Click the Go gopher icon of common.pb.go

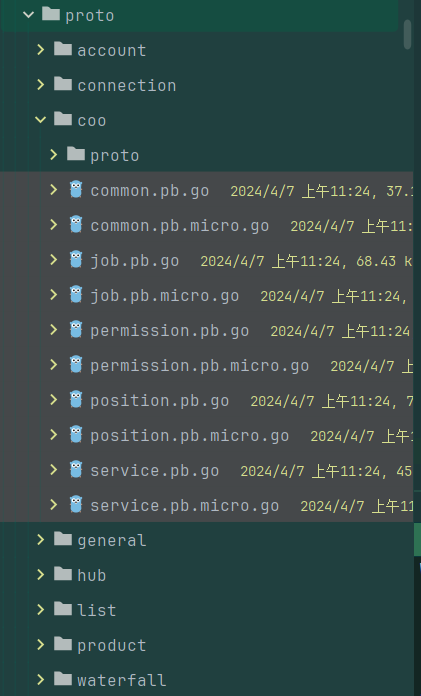pyautogui.click(x=76, y=190)
